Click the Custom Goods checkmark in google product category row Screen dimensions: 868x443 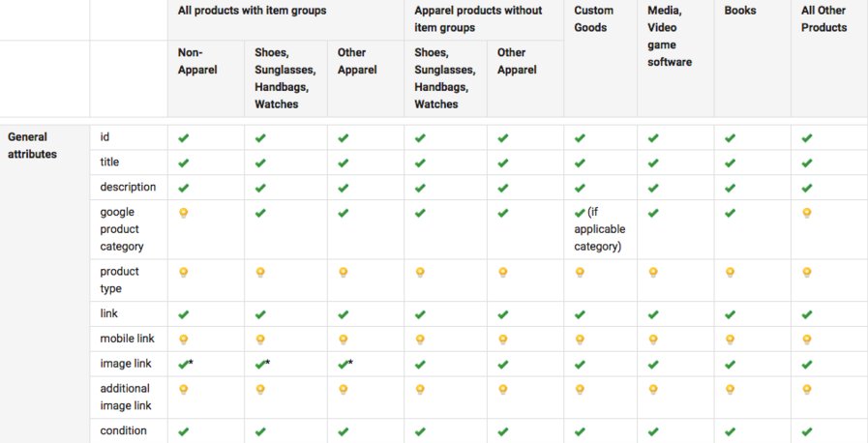click(x=580, y=213)
